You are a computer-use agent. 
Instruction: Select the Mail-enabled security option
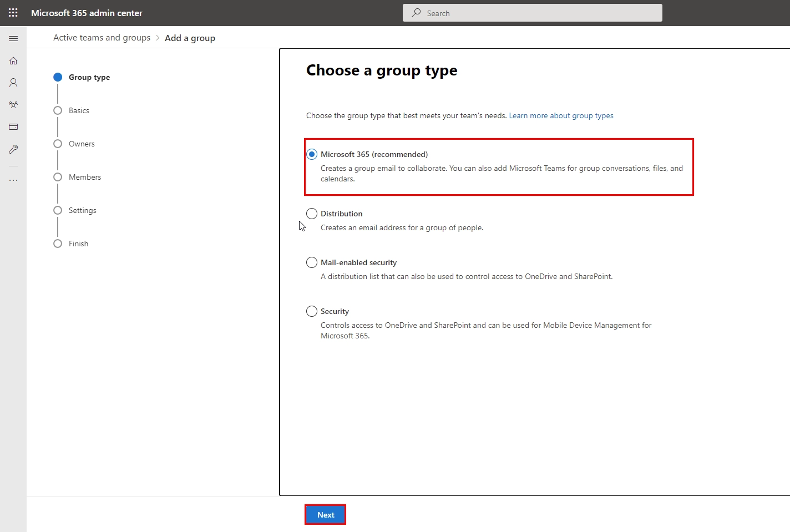tap(312, 262)
